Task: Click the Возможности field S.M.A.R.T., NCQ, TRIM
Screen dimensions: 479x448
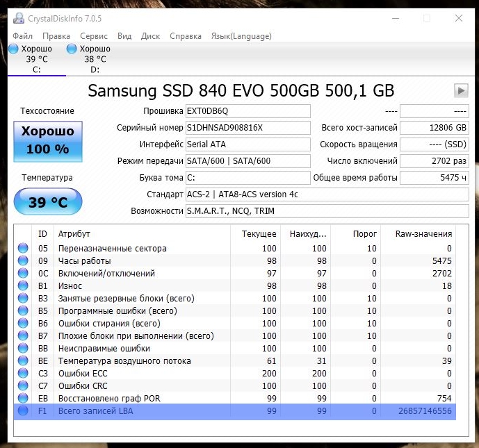Action: point(327,211)
